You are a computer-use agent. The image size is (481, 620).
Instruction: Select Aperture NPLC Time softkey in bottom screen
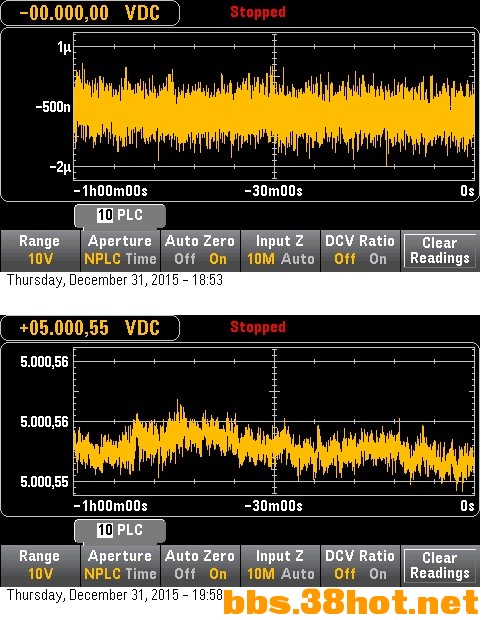click(x=120, y=565)
